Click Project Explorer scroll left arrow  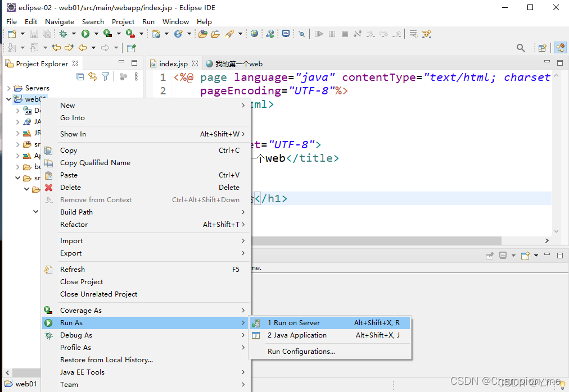pos(7,372)
